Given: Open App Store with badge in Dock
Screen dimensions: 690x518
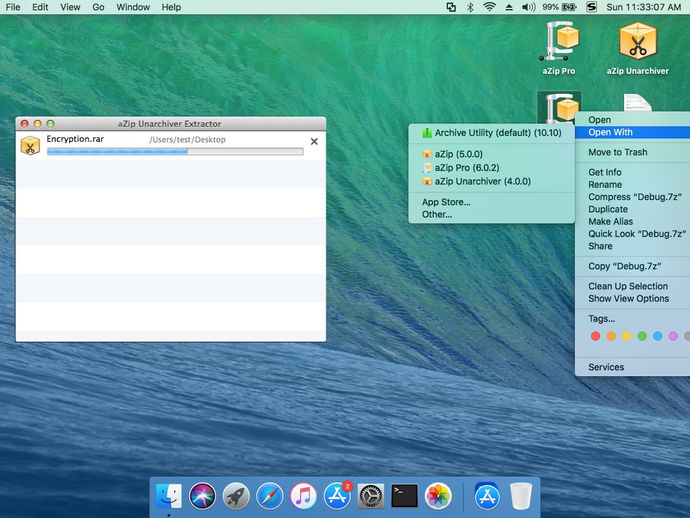Looking at the screenshot, I should click(x=338, y=495).
